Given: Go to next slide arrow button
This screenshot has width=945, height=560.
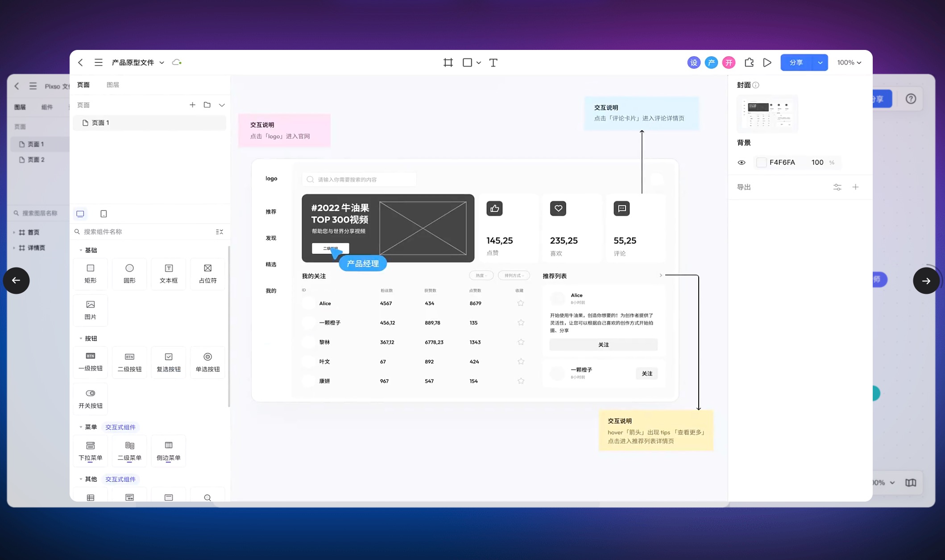Looking at the screenshot, I should click(x=926, y=280).
